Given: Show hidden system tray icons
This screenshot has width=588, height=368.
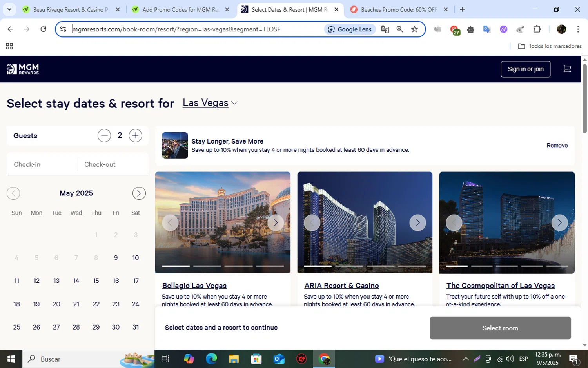Looking at the screenshot, I should (x=466, y=359).
